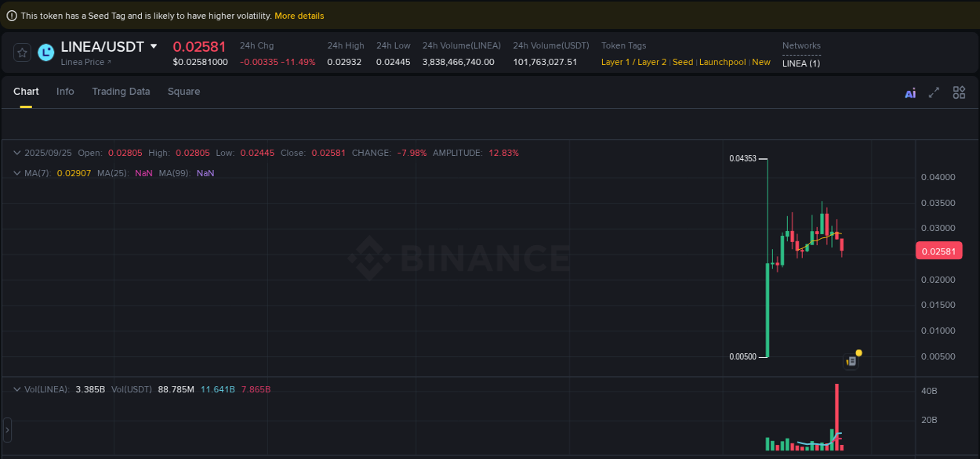Click the trade marker icon on the chart
This screenshot has height=459, width=980.
coord(851,360)
